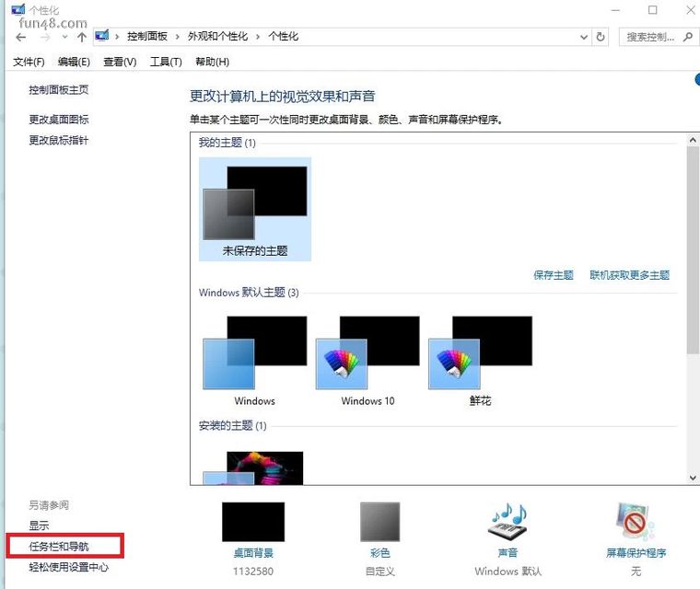Screen dimensions: 700x589
Task: Click 桌面背景 link text
Action: (x=253, y=553)
